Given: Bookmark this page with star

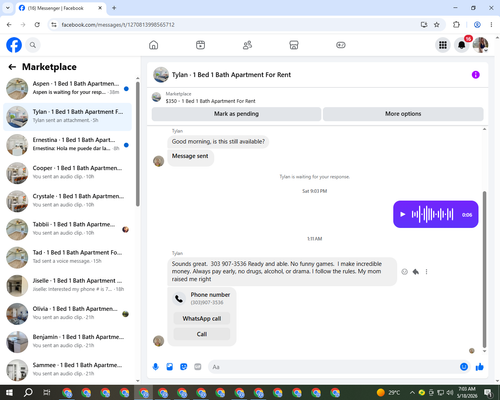Looking at the screenshot, I should [x=436, y=25].
